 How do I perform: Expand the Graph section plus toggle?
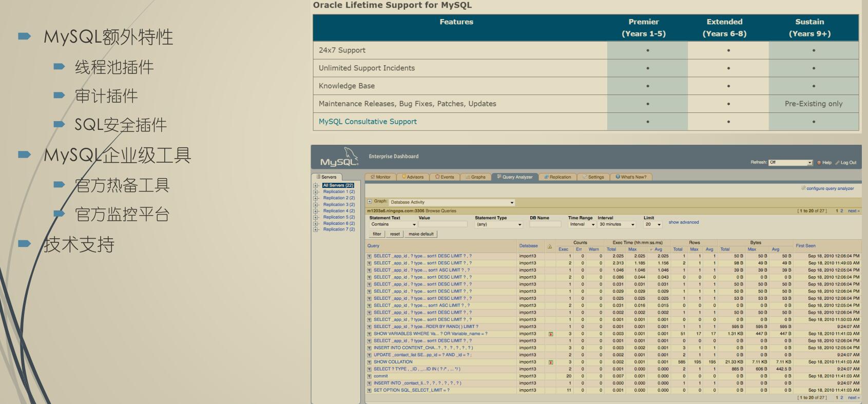370,201
